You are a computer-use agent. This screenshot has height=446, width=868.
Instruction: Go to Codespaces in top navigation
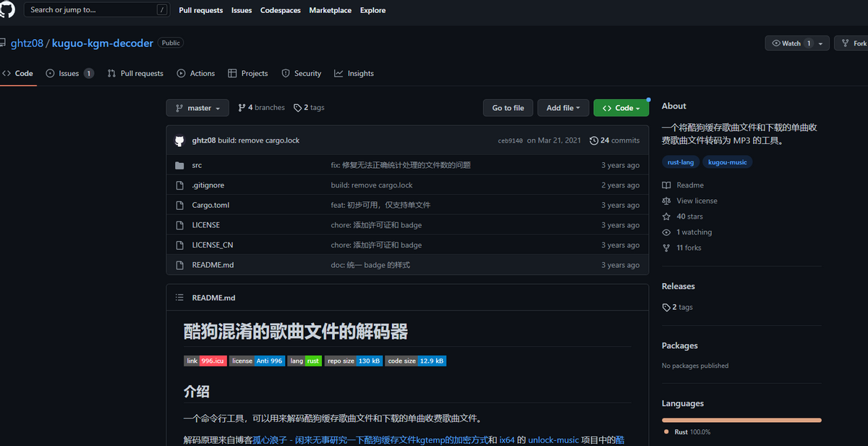tap(281, 10)
